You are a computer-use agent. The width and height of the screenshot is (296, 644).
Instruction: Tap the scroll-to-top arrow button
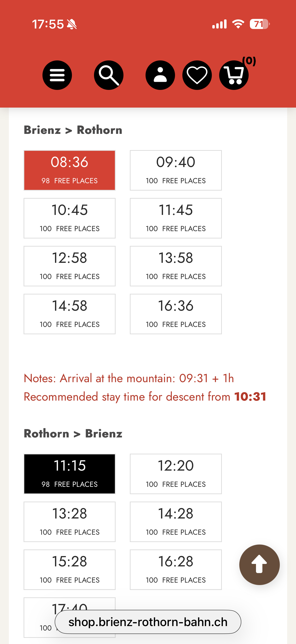259,564
